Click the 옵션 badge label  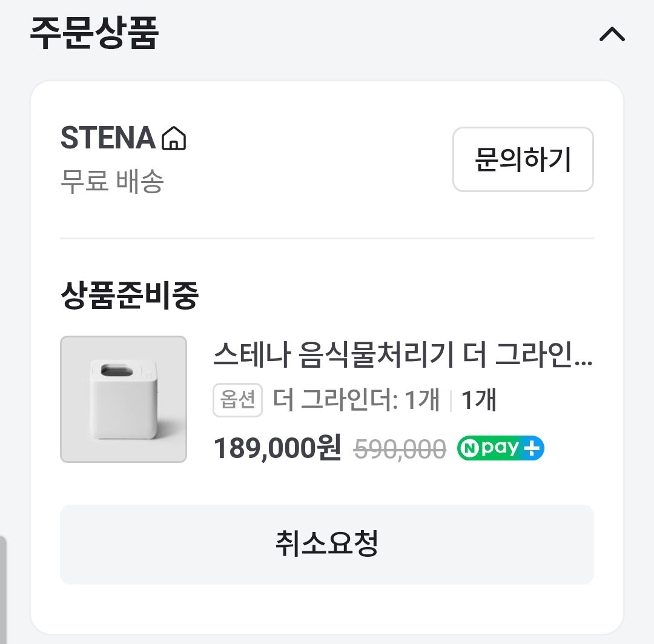[237, 401]
